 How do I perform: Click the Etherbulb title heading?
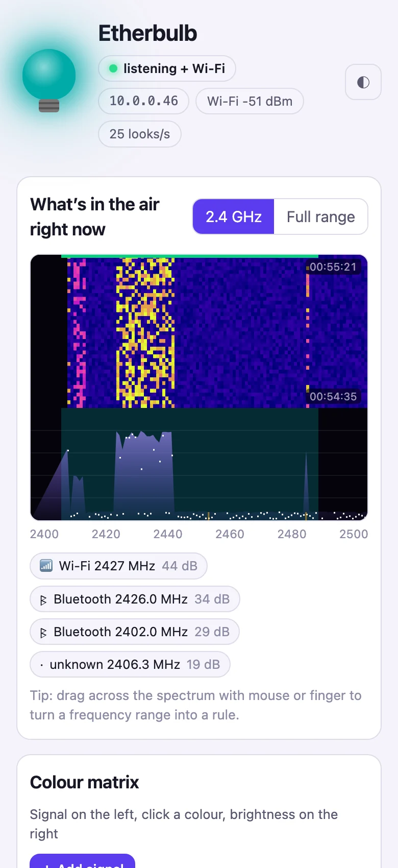click(148, 33)
